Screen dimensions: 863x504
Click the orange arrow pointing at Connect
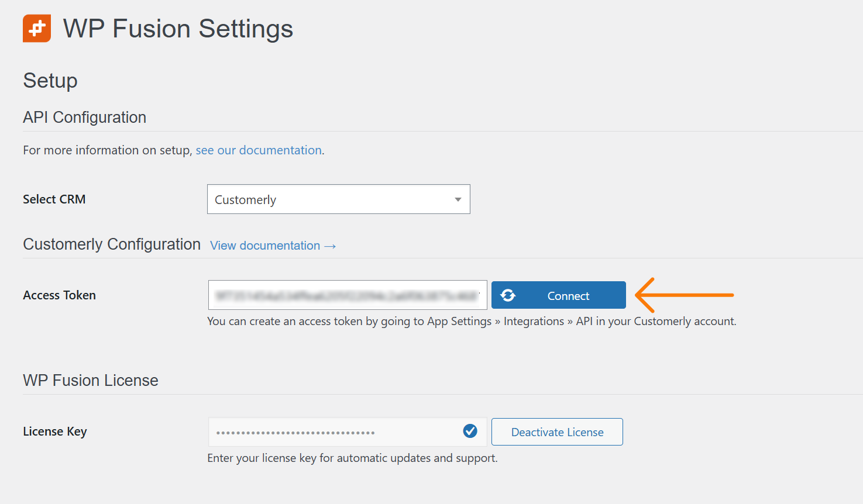click(x=684, y=295)
